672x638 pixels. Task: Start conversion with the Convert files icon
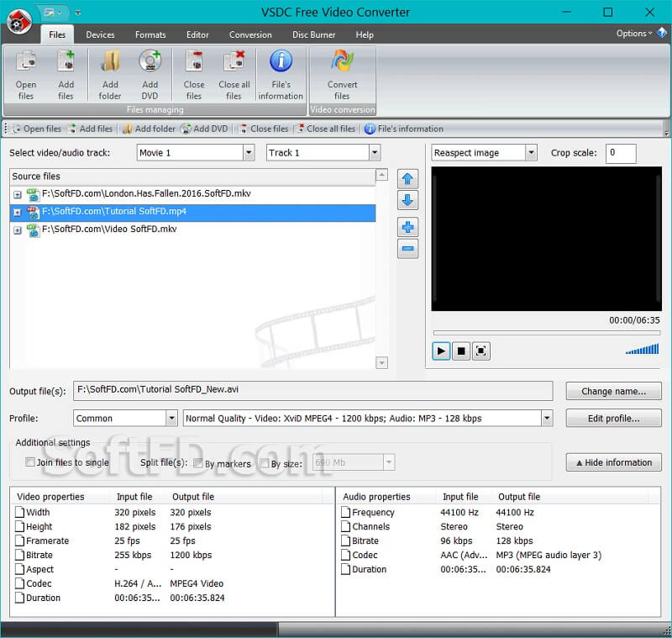click(x=342, y=74)
